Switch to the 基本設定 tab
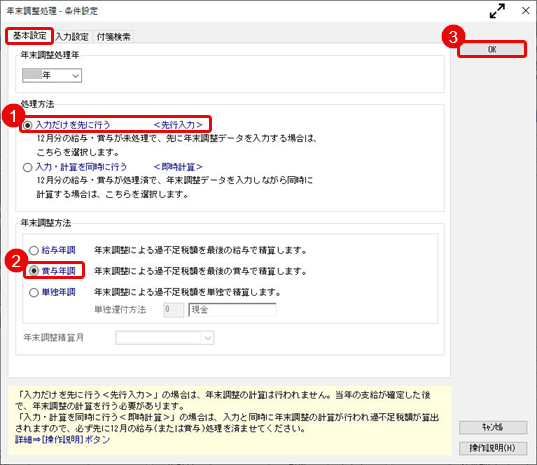The height and width of the screenshot is (465, 537). pyautogui.click(x=29, y=36)
